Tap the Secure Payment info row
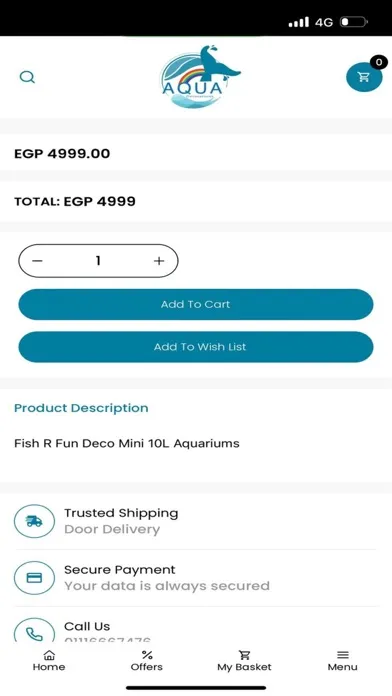 coord(196,578)
